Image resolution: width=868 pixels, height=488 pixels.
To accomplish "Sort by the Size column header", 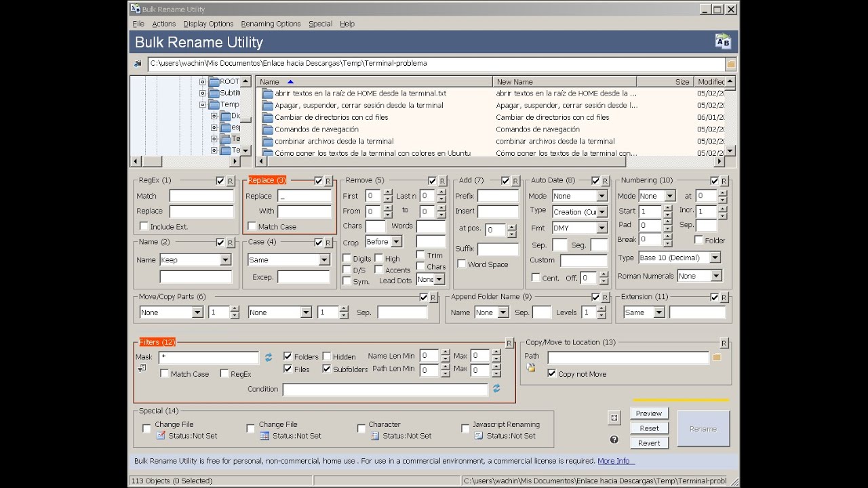I will coord(665,82).
